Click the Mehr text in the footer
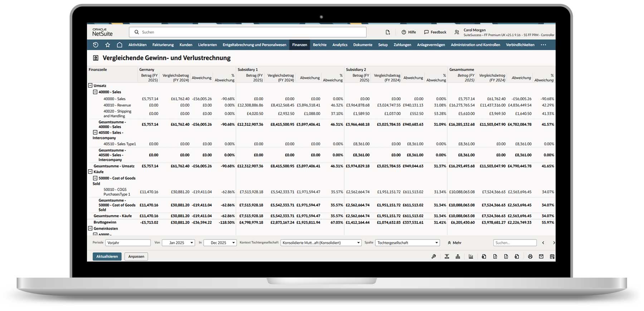This screenshot has width=644, height=311. coord(457,243)
